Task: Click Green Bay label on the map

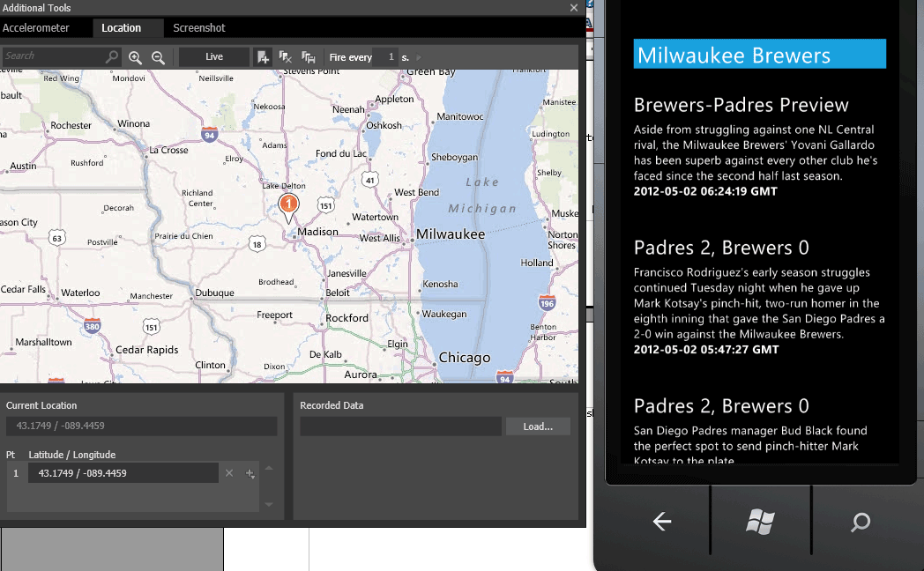Action: point(431,72)
